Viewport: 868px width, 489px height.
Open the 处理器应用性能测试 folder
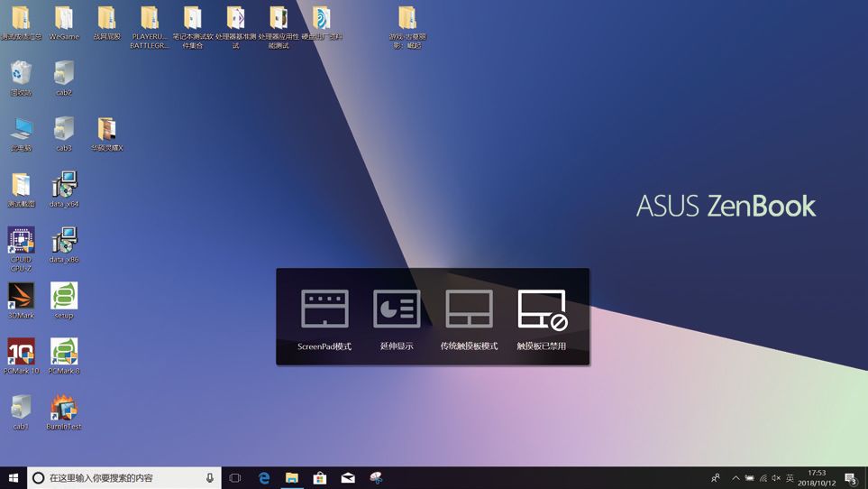click(279, 28)
